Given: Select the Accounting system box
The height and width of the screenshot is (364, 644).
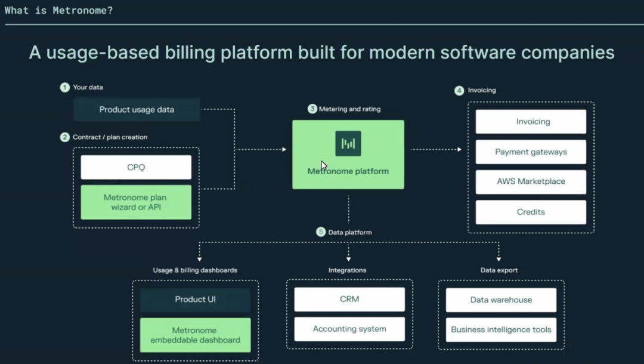Looking at the screenshot, I should [349, 329].
